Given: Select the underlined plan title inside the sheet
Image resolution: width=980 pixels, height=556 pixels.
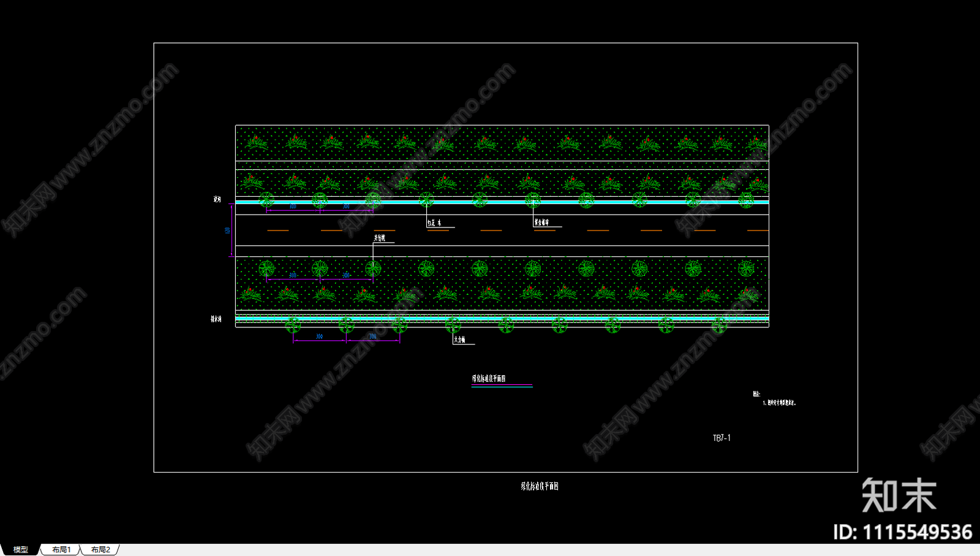Looking at the screenshot, I should coord(489,379).
